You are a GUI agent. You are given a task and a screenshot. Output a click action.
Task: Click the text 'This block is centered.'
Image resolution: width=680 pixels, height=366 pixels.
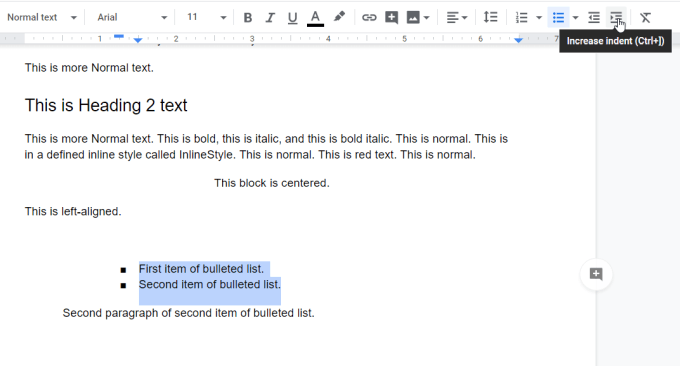tap(272, 183)
